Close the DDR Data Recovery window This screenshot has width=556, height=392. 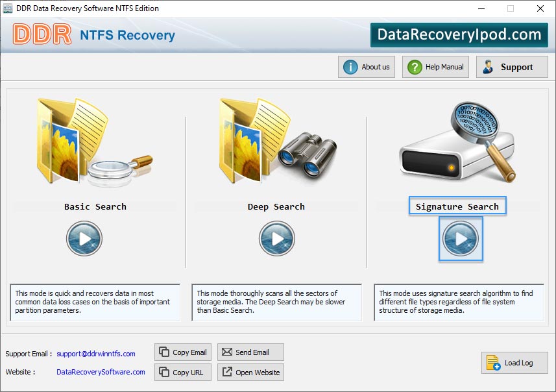point(540,8)
